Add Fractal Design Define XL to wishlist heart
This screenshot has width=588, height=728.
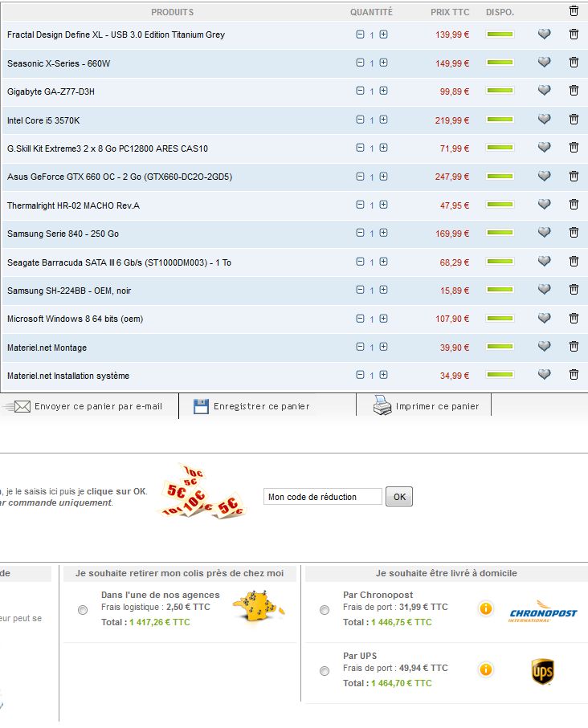pyautogui.click(x=545, y=34)
